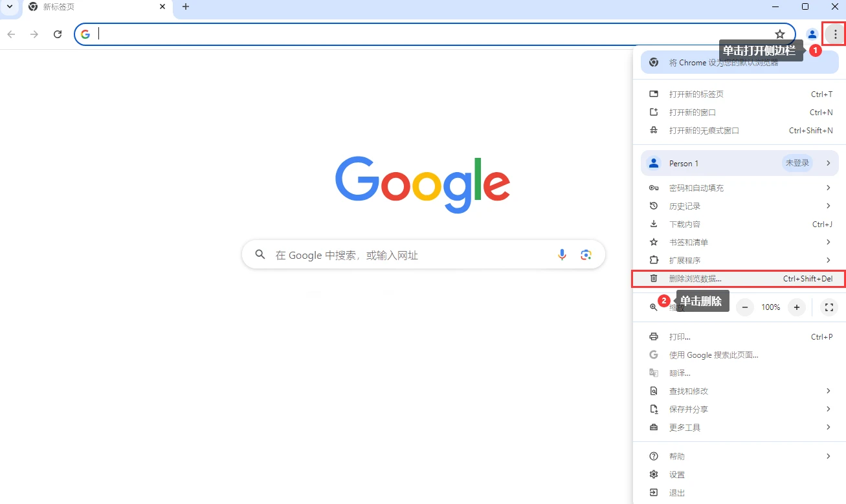
Task: Click the trash icon beside 删除浏览数据
Action: point(654,279)
